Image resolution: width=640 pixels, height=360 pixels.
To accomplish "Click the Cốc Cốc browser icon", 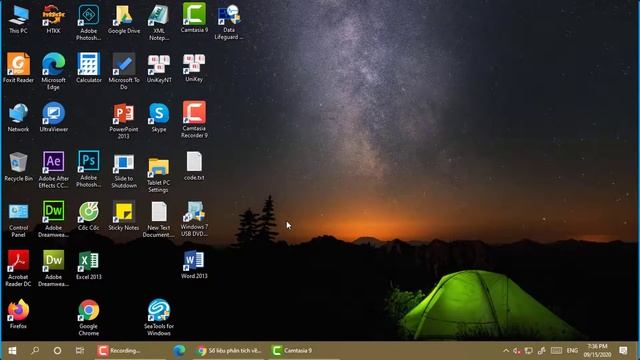I will click(89, 216).
